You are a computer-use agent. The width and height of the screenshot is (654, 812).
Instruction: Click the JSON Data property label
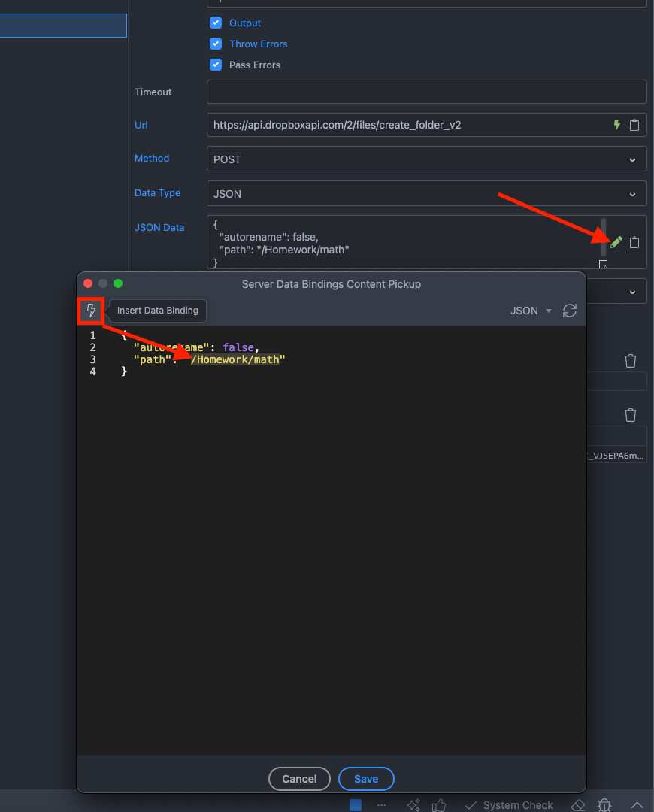159,227
